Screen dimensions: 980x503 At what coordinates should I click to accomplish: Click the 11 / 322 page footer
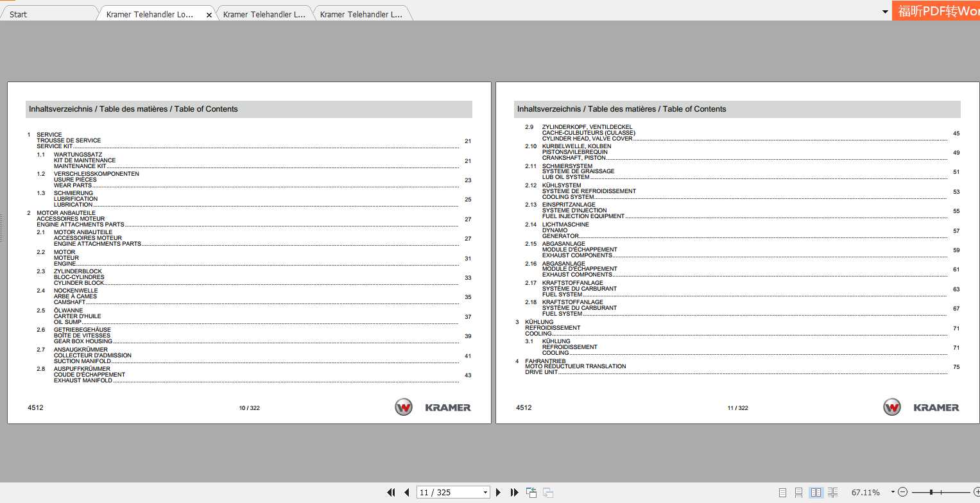click(x=737, y=408)
